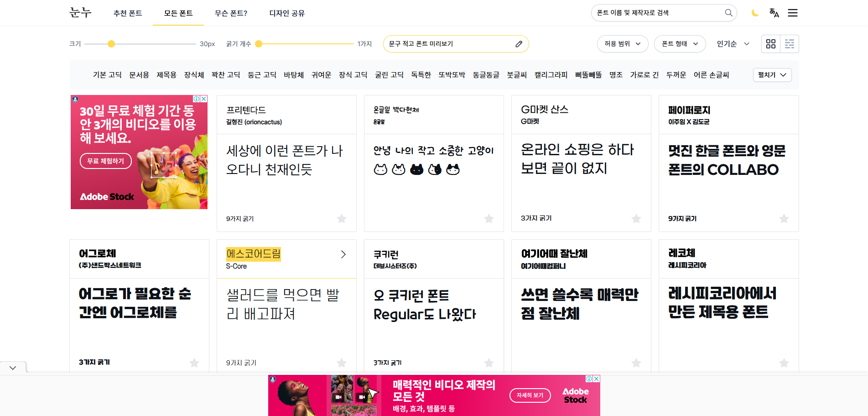Viewport: 868px width, 416px height.
Task: Collapse the bottom ad panel chevron
Action: 13,368
